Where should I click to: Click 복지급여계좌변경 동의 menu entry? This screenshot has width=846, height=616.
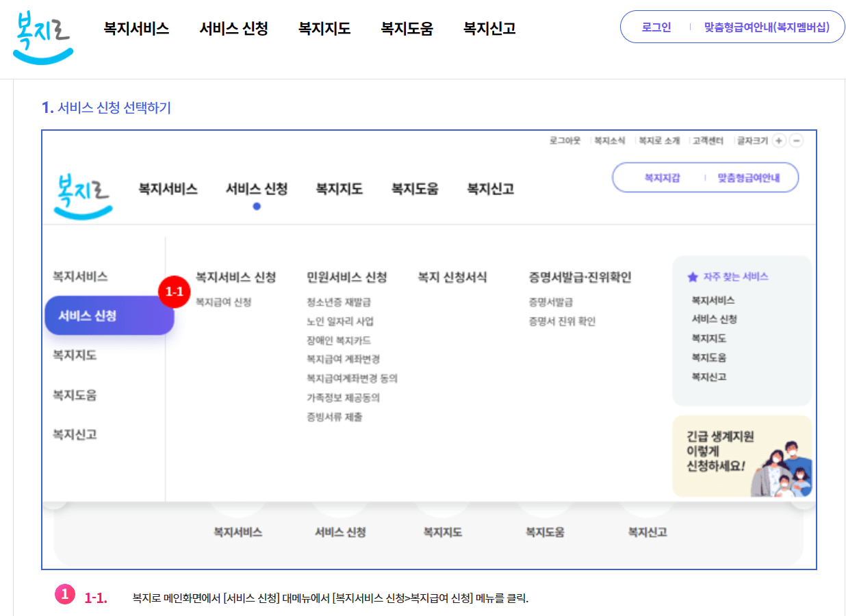coord(352,378)
